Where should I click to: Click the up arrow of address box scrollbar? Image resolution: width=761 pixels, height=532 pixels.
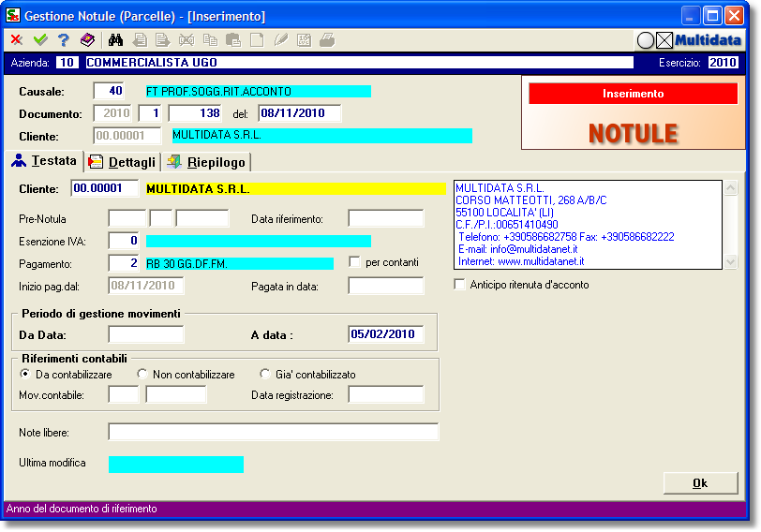730,187
